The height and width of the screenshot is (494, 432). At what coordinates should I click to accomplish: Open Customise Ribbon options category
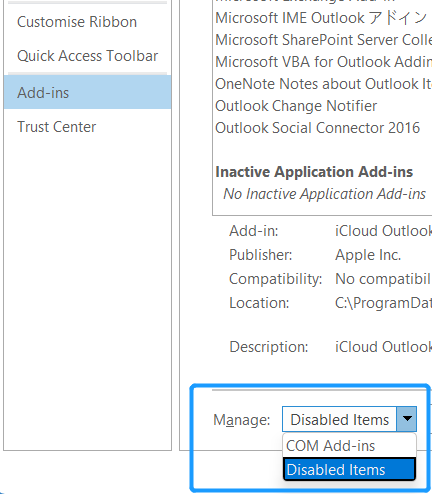click(x=88, y=22)
